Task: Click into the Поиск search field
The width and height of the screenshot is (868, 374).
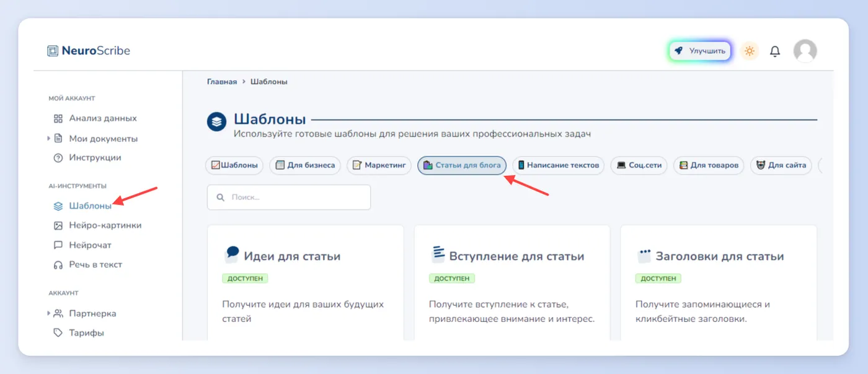Action: coord(289,198)
